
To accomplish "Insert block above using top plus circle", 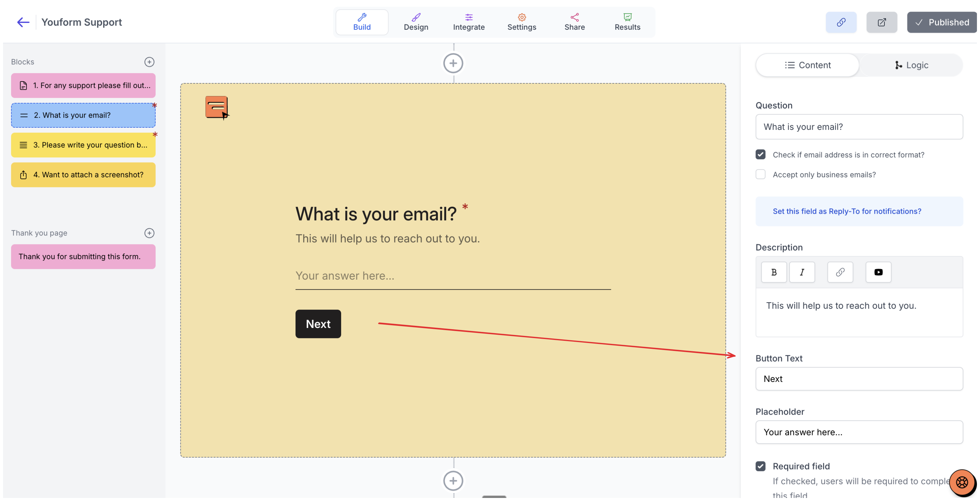I will click(x=453, y=63).
